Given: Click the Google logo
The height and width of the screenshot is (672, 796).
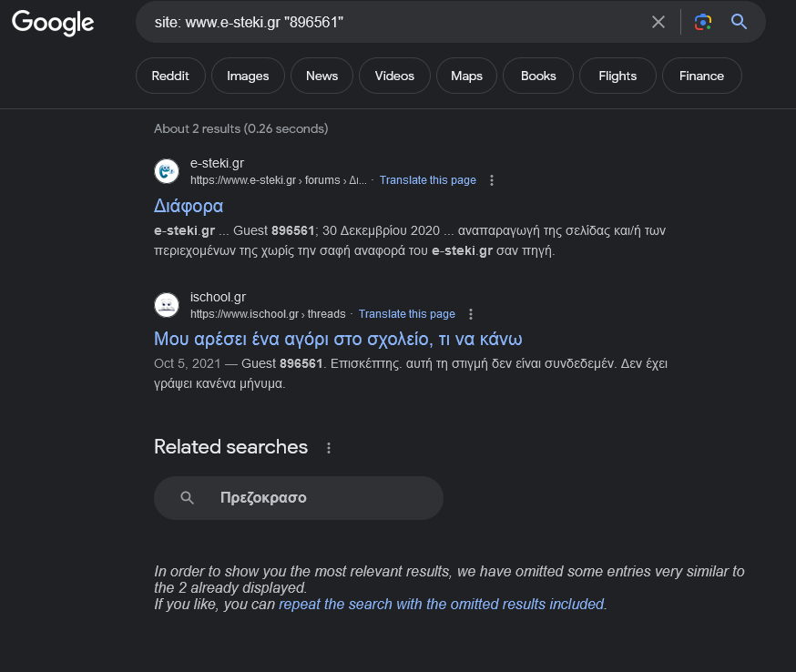Looking at the screenshot, I should pos(53,23).
